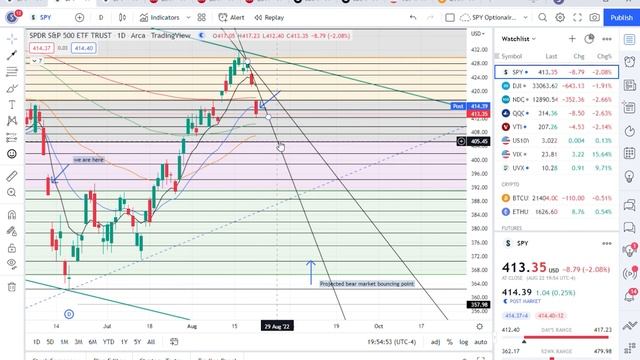Image resolution: width=640 pixels, height=360 pixels.
Task: Open the Fibonacci retracement tools
Action: (x=12, y=72)
